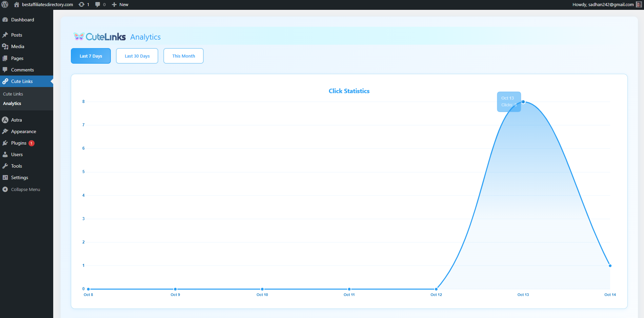Click the Plugins plug icon
The image size is (644, 318).
click(5, 143)
